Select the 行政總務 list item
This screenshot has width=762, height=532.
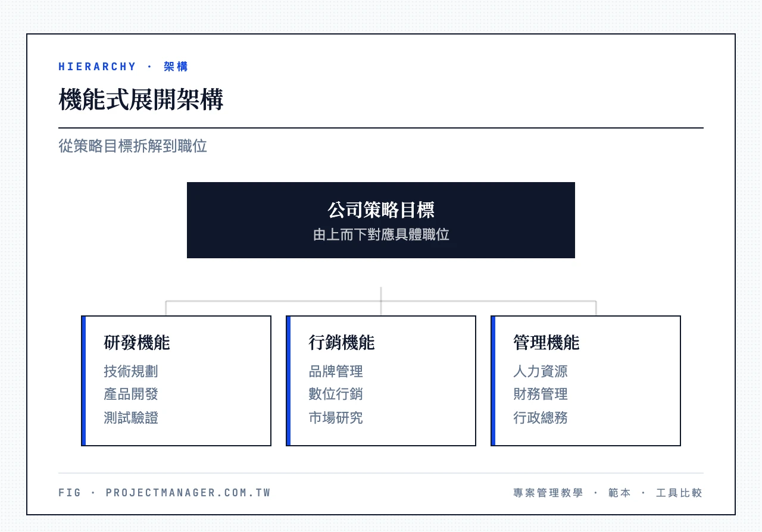541,418
